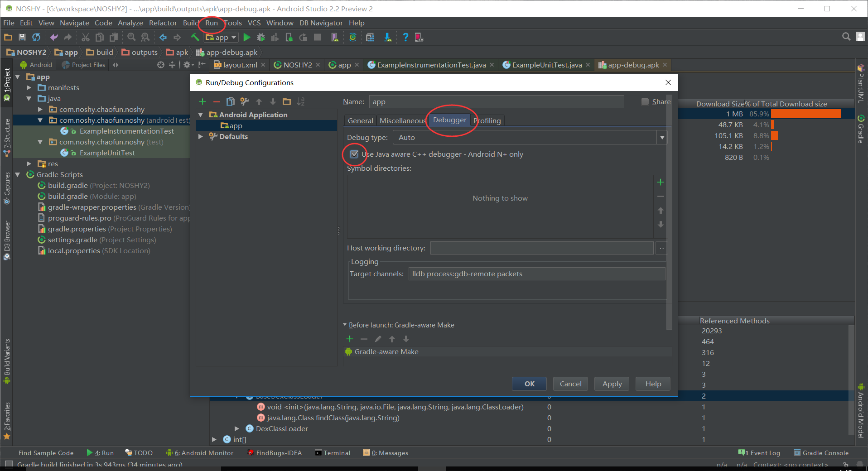Open the Event Log panel

pyautogui.click(x=759, y=453)
